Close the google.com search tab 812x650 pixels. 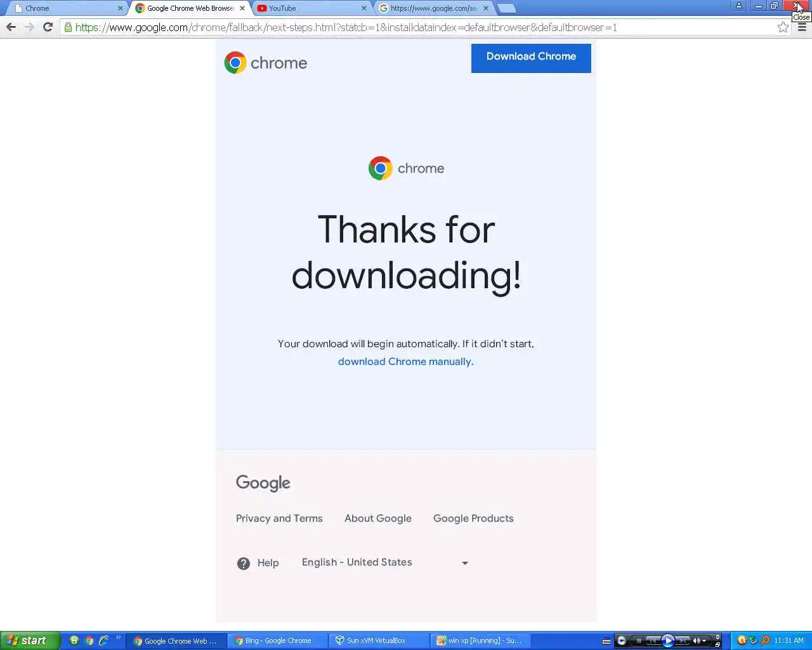point(486,8)
